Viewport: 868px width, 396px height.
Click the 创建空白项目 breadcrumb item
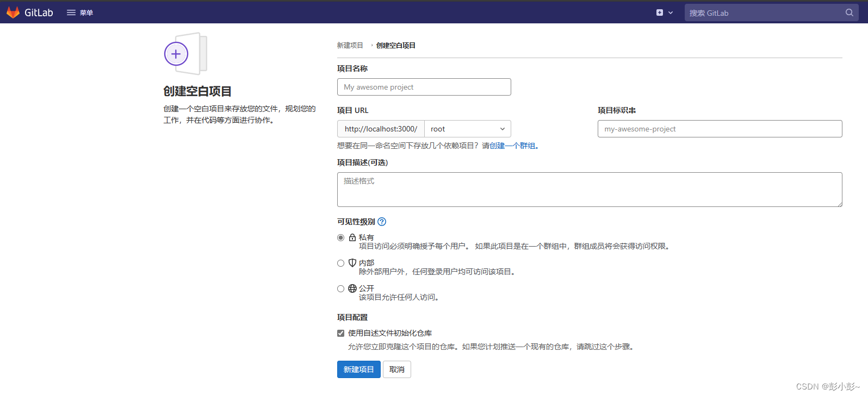click(x=396, y=45)
